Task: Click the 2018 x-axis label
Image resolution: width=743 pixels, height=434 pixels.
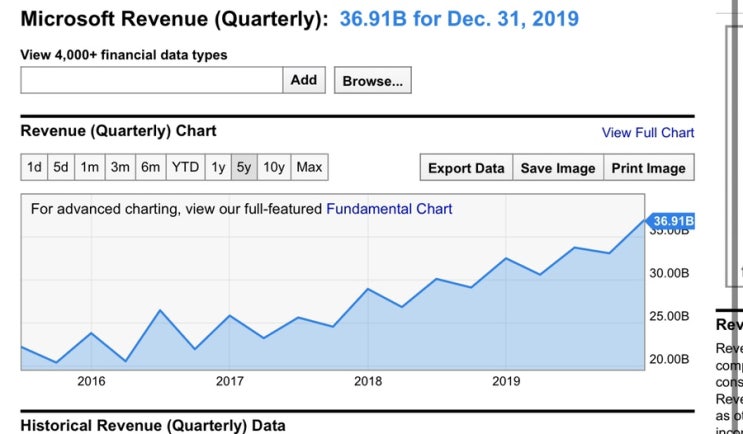Action: (368, 381)
